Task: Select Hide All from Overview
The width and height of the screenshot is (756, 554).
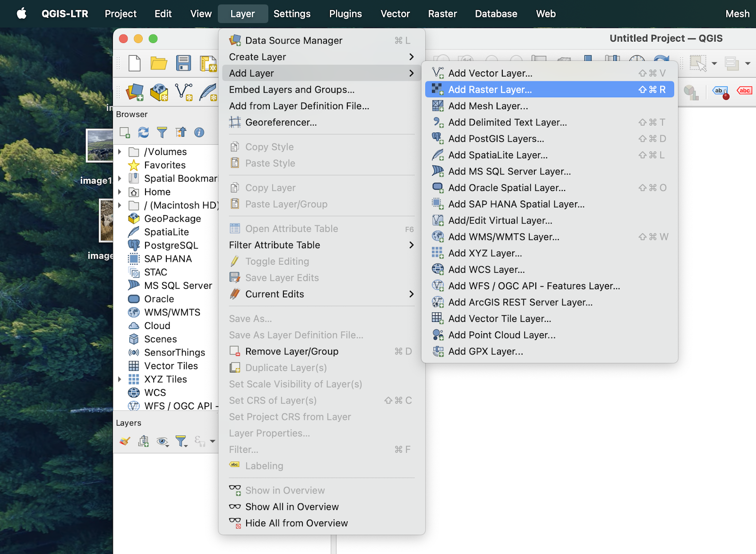Action: (x=322, y=523)
